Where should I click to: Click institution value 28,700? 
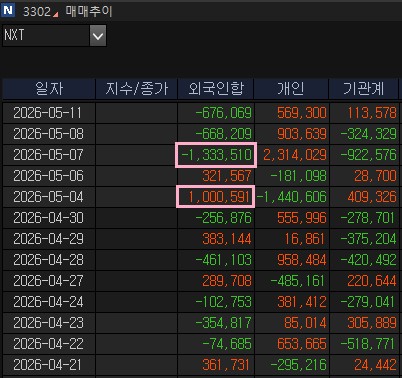coord(376,176)
